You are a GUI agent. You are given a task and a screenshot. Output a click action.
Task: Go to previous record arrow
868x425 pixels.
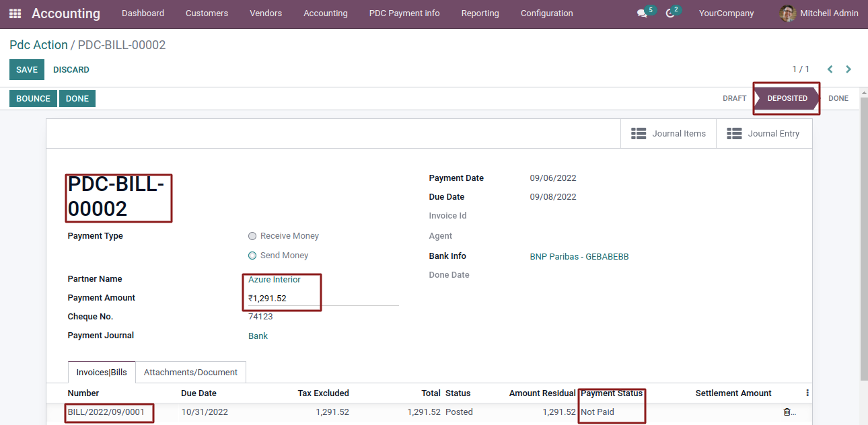pos(830,69)
